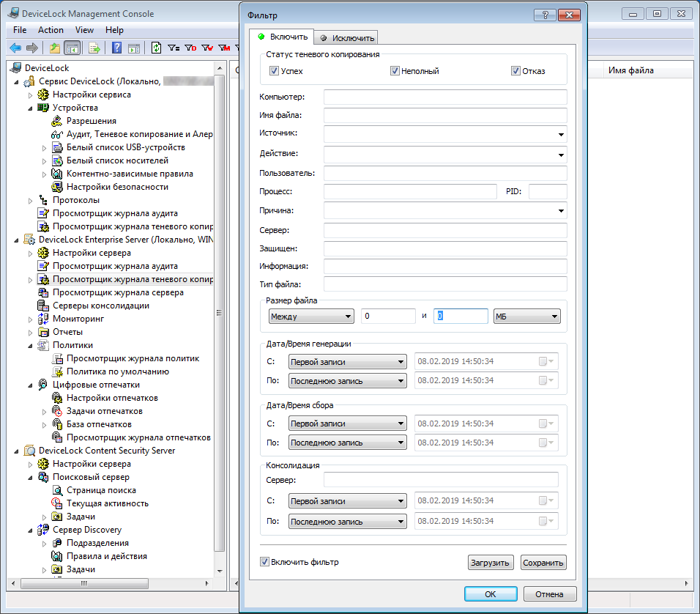Click the dialog help question mark button

click(545, 15)
